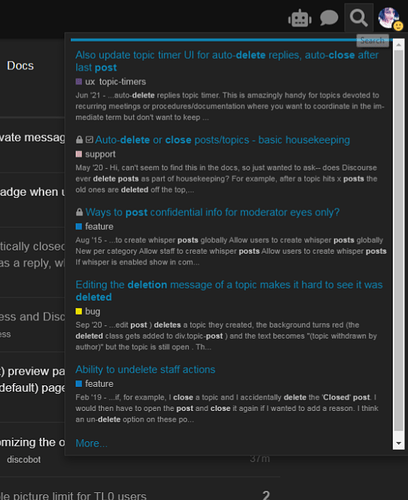Open 'Editing the deletion message' result
The width and height of the screenshot is (408, 500).
[x=229, y=291]
